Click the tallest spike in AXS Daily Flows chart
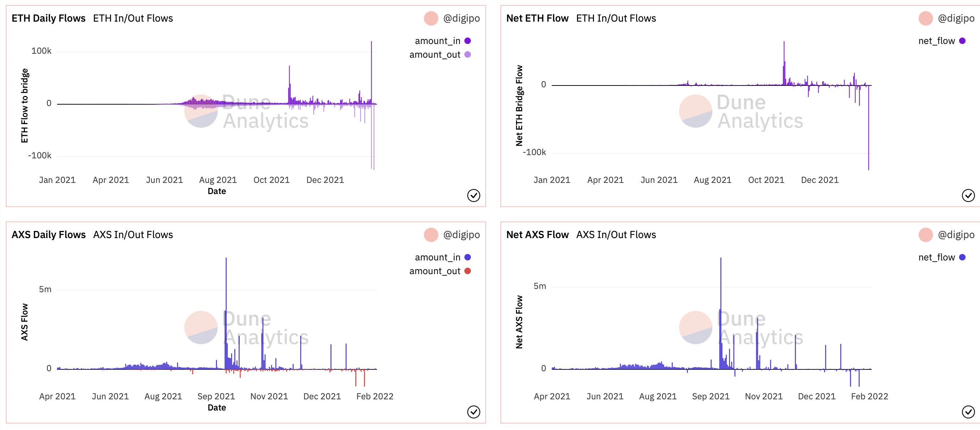 226,313
